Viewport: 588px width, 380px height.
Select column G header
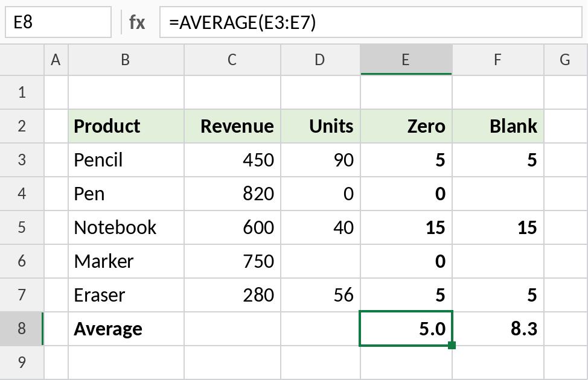[566, 60]
